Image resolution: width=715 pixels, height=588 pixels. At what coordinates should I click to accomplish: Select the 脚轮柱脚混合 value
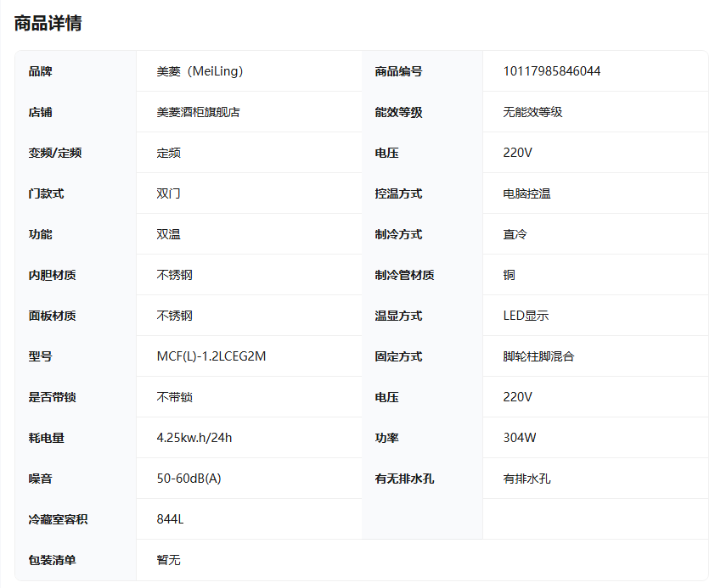coord(538,356)
